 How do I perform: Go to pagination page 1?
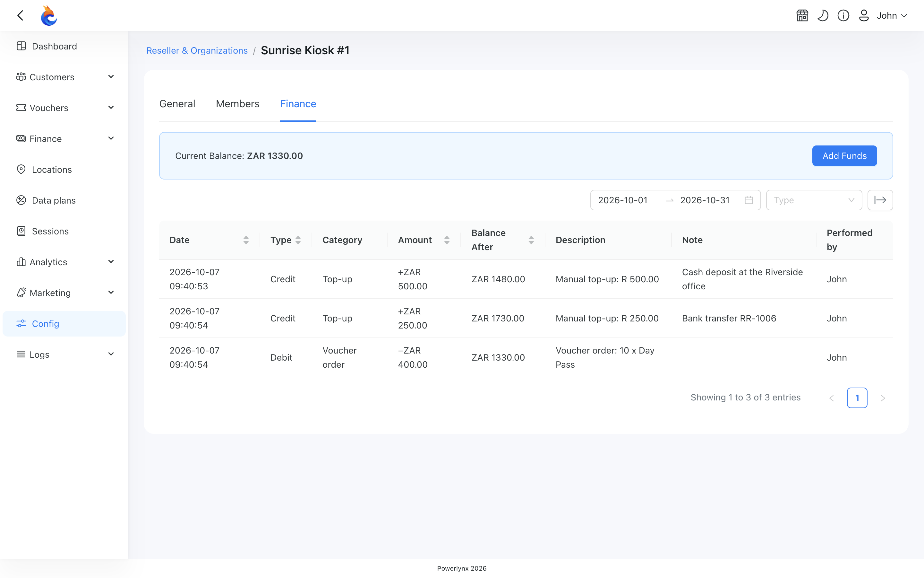[857, 398]
